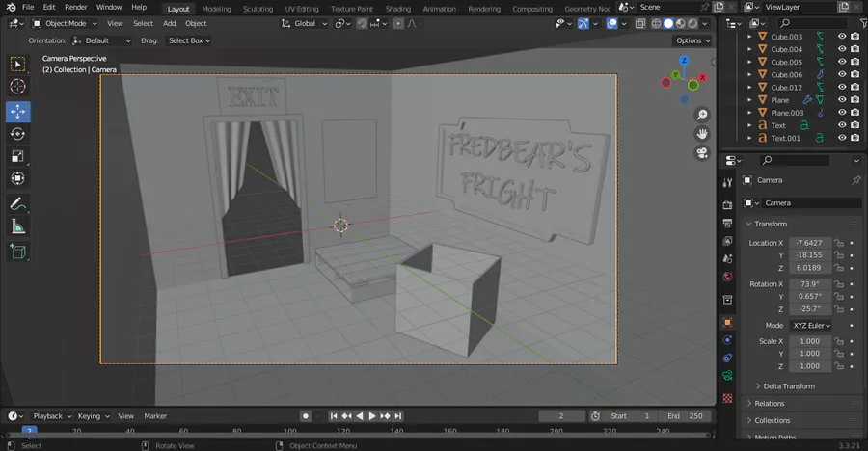868x451 pixels.
Task: Play the animation forward
Action: [x=372, y=416]
